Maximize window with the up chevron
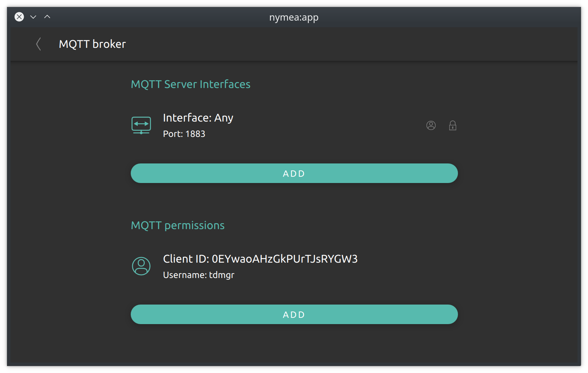Screen dimensions: 588x373 click(x=47, y=16)
